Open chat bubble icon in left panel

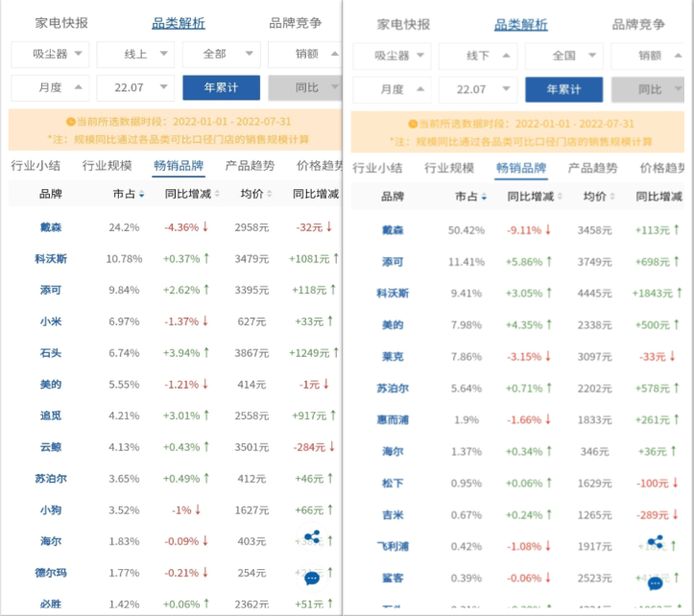312,578
